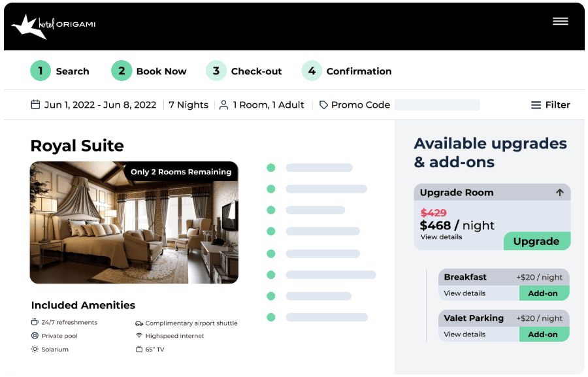
Task: Click the Promo Code input field
Action: pyautogui.click(x=437, y=105)
